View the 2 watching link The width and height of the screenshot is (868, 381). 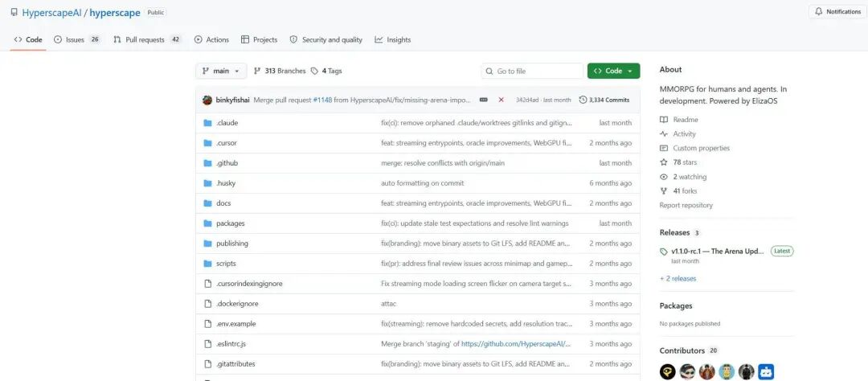click(x=683, y=177)
